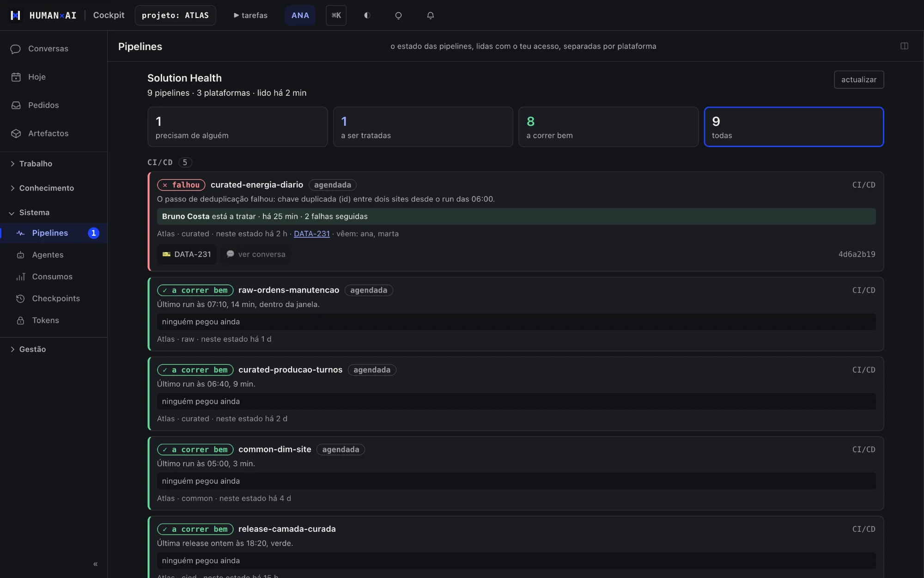Click the actualizar button
This screenshot has width=924, height=578.
(x=859, y=80)
